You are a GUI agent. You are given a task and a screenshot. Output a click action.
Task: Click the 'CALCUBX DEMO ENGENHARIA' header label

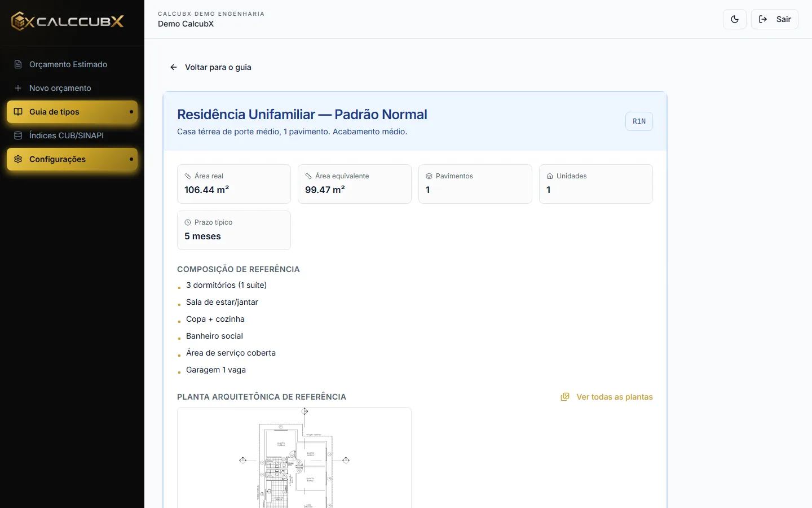211,14
